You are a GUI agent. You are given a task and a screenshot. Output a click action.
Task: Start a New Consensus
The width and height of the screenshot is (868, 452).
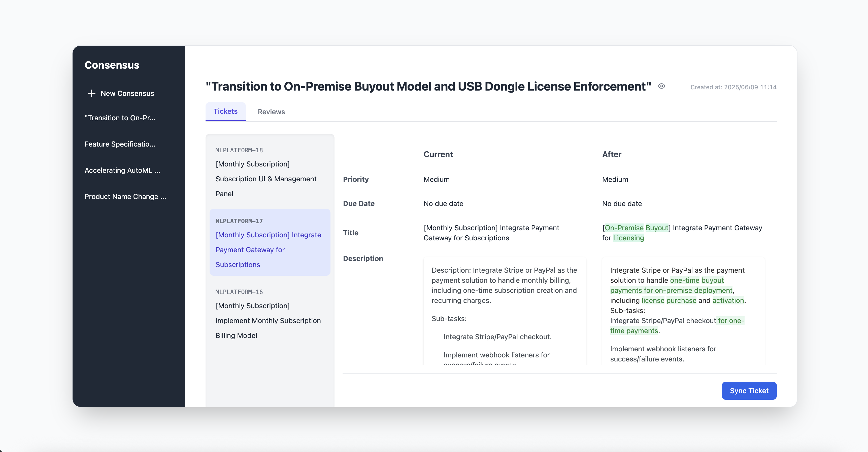[127, 93]
